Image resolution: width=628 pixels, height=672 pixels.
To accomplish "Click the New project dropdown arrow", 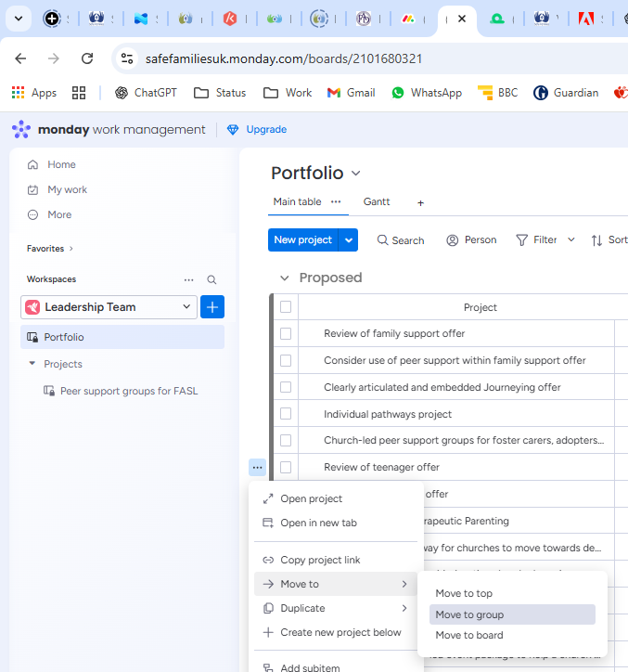I will click(349, 239).
